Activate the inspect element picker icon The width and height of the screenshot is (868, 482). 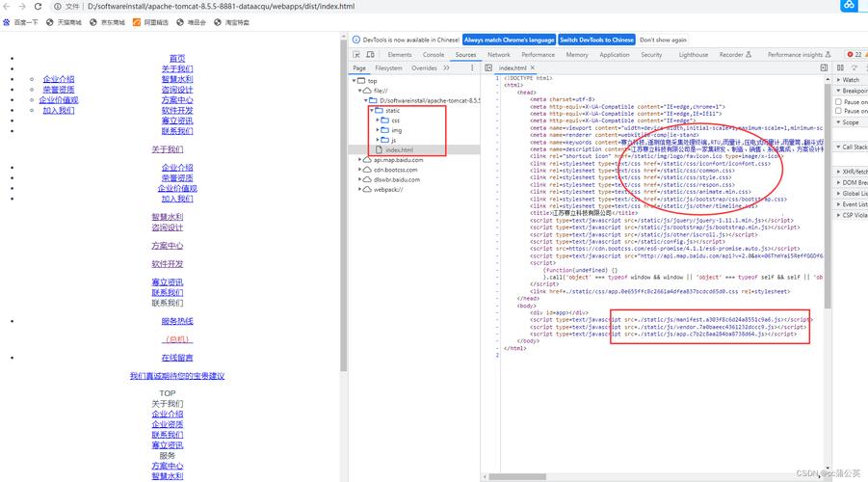tap(356, 55)
